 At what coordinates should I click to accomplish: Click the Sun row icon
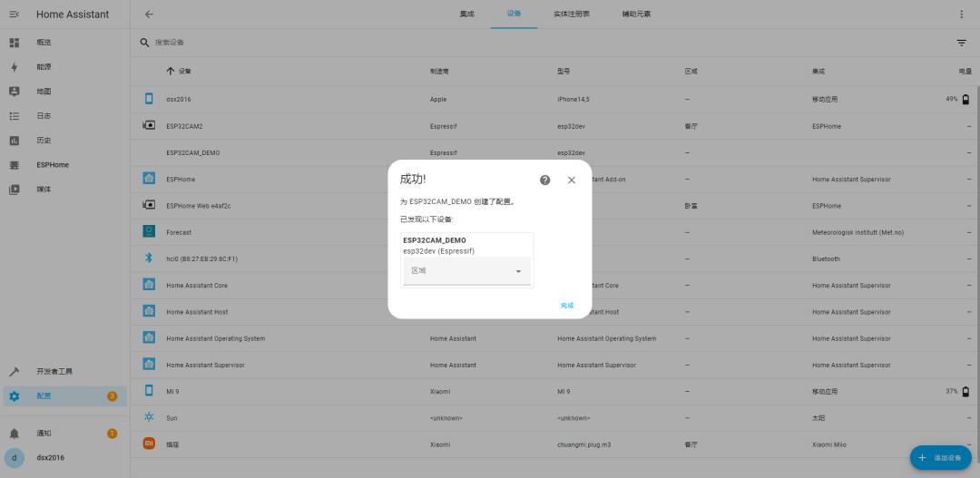coord(149,416)
